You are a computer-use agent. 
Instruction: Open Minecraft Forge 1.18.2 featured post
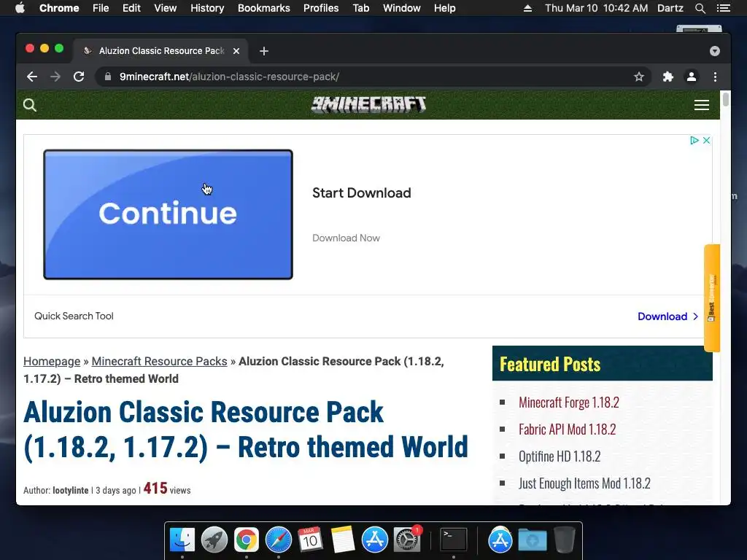pos(569,402)
